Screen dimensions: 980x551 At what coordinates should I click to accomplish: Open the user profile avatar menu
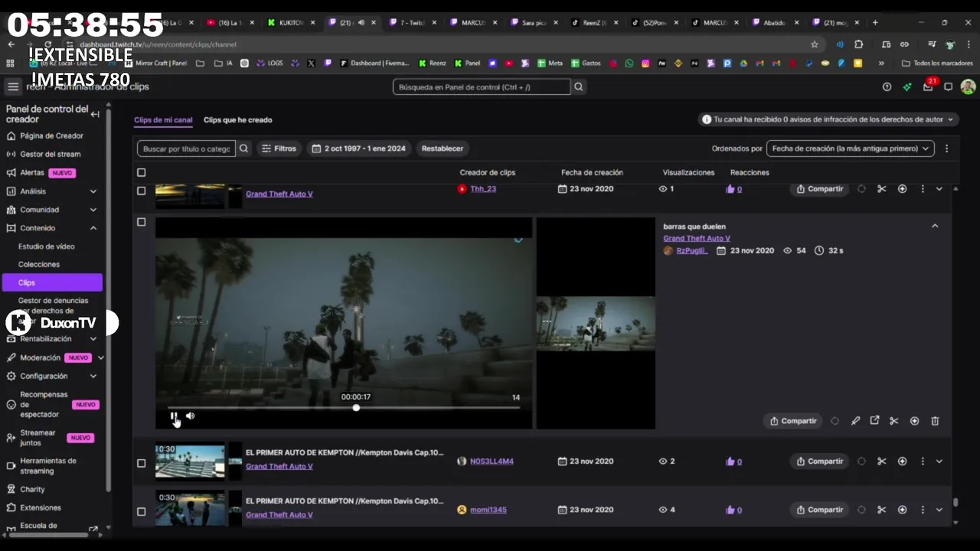(x=968, y=87)
